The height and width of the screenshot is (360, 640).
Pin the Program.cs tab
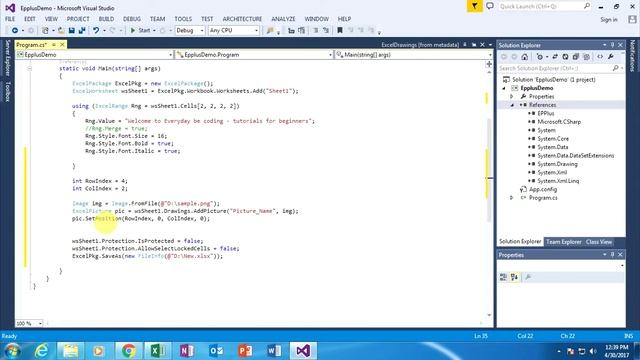point(54,44)
